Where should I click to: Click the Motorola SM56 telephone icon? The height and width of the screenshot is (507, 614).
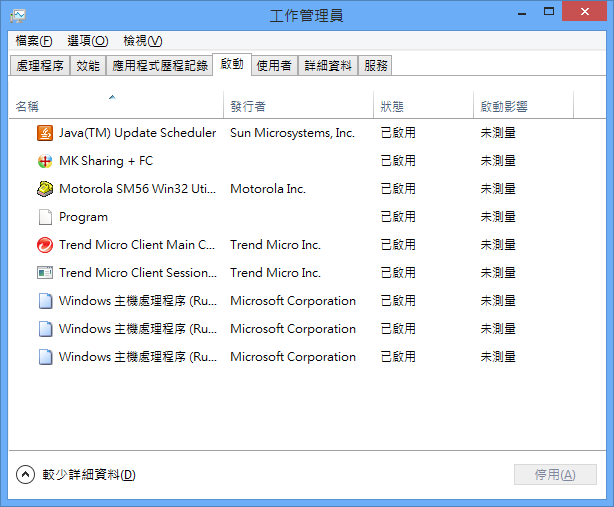pyautogui.click(x=45, y=189)
